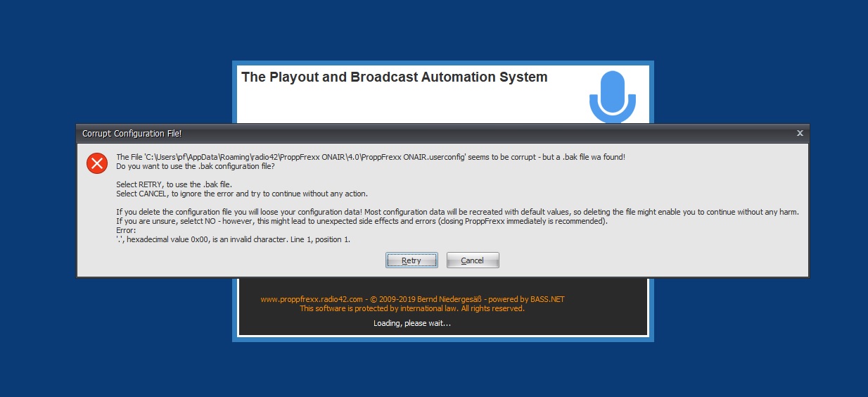Click the 'Do you want to use the .bak' question
The image size is (868, 397).
pyautogui.click(x=196, y=167)
